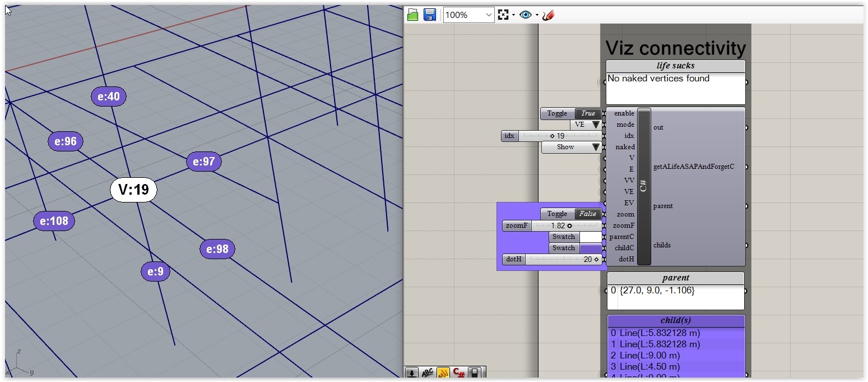Image resolution: width=868 pixels, height=382 pixels.
Task: Click the 'out' output parameter
Action: pos(658,127)
